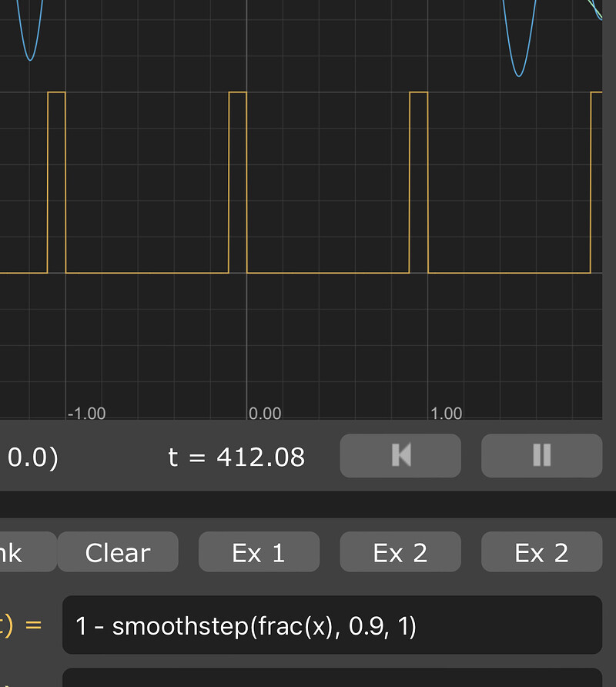Click the 0.0) coordinate readout text
Screen dimensions: 616x687
(33, 457)
